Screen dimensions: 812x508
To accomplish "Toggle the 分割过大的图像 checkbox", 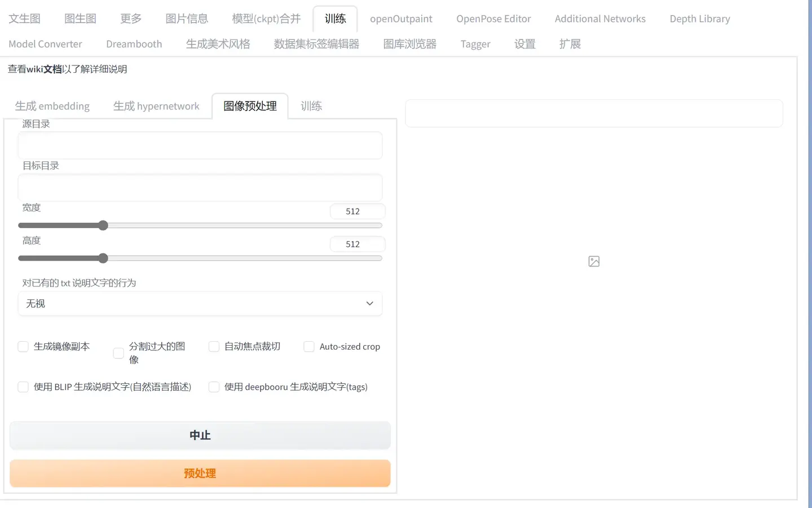I will click(118, 353).
